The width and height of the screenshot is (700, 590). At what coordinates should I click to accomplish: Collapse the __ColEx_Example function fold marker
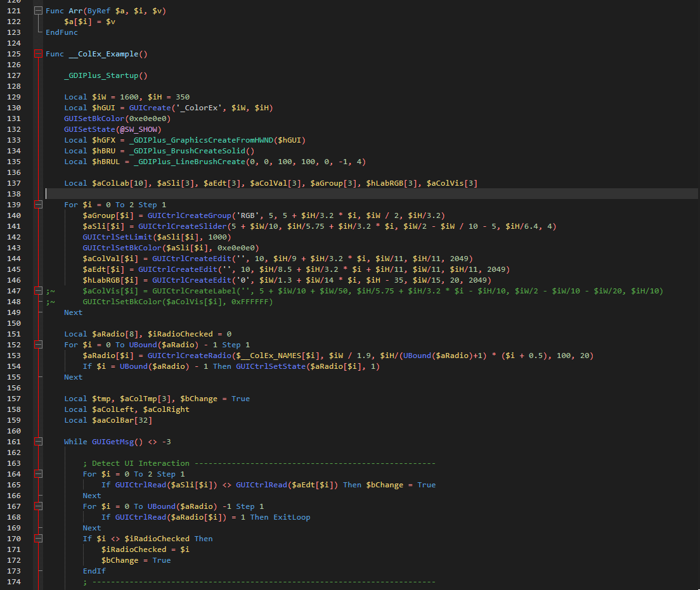38,54
